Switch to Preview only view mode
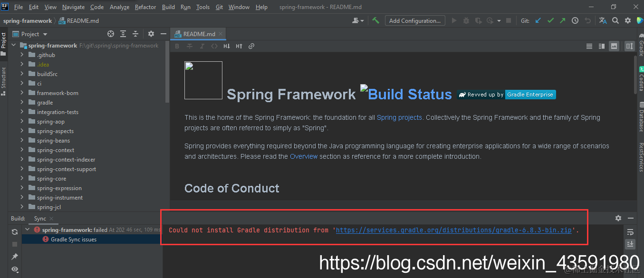Screen dimensions: 644x278 (614, 46)
